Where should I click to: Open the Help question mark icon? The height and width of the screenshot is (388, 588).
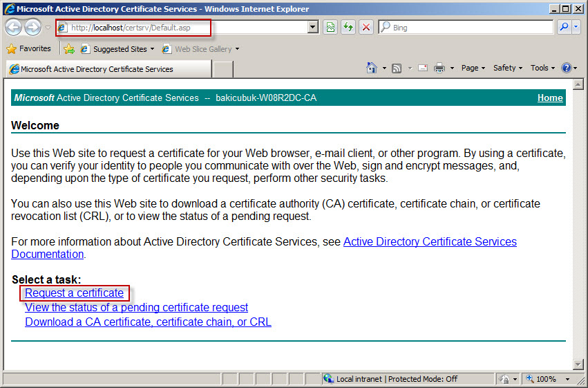[567, 68]
